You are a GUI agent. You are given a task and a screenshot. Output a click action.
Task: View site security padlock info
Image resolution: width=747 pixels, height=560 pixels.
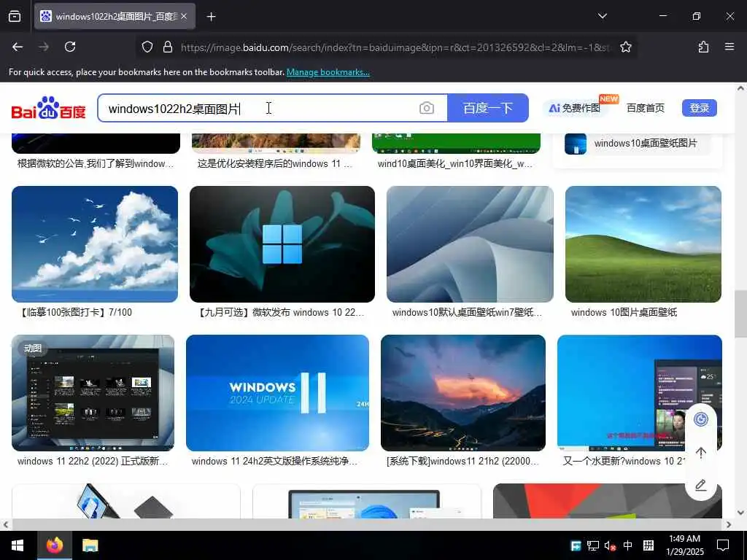[x=168, y=47]
